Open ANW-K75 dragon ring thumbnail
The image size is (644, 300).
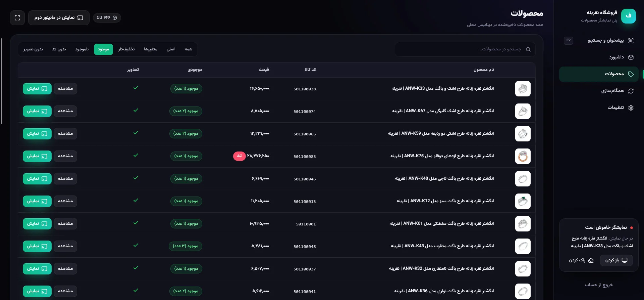[x=523, y=156]
